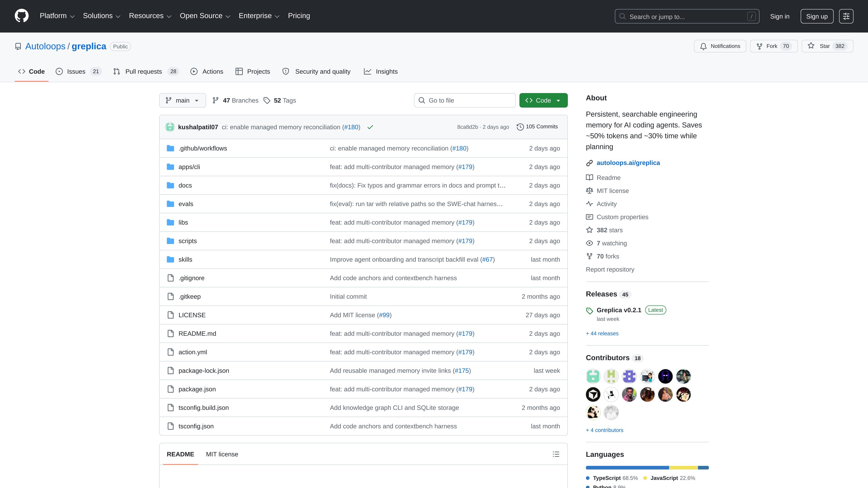Click the tsconfig.build.json file icon
868x488 pixels.
coord(170,408)
